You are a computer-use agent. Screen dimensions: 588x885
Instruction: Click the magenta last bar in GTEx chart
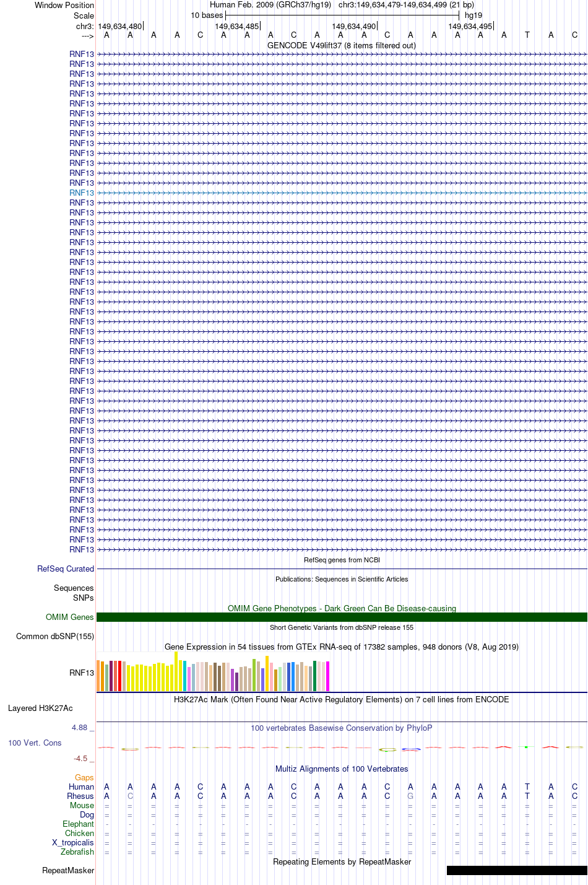328,676
